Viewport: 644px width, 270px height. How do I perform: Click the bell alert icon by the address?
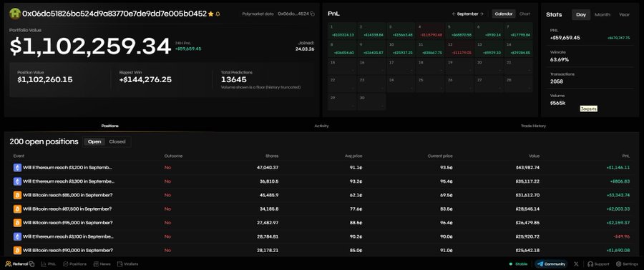pyautogui.click(x=218, y=14)
